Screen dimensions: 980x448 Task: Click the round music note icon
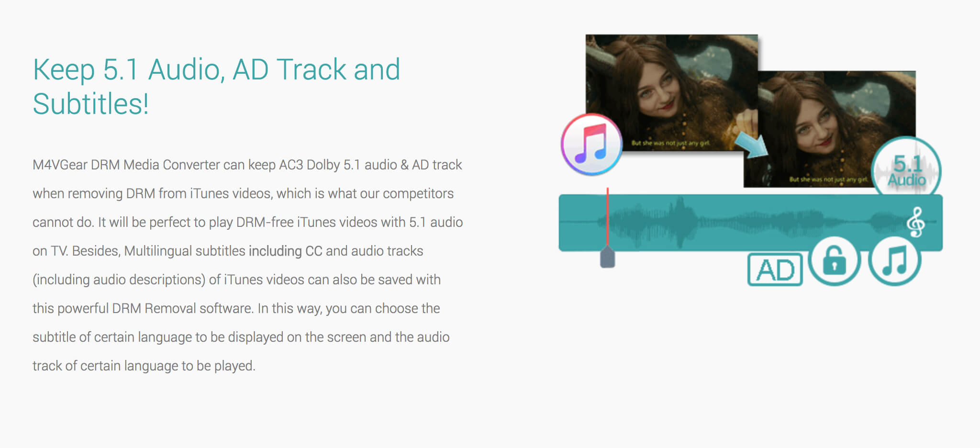(894, 261)
